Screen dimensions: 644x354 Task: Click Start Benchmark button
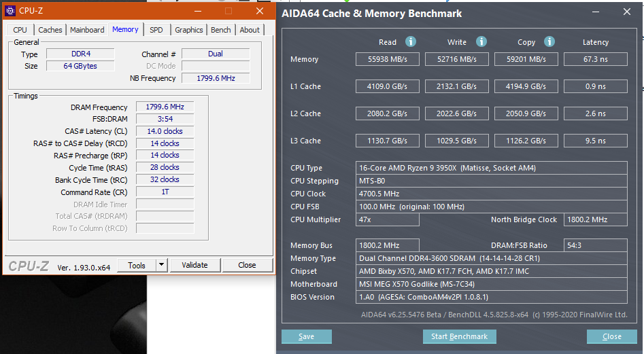tap(459, 336)
